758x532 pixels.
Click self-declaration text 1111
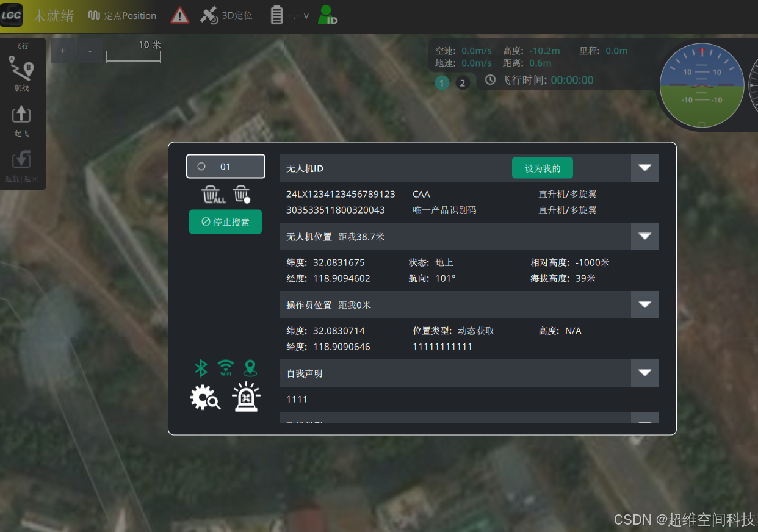tap(297, 399)
